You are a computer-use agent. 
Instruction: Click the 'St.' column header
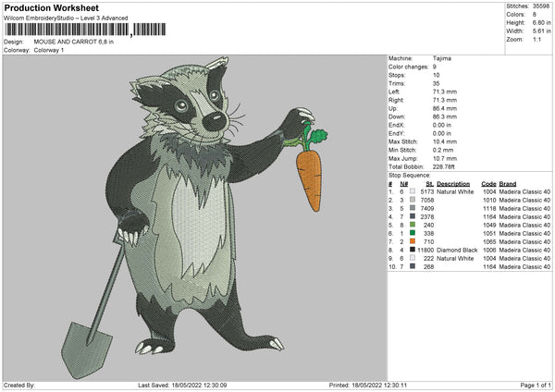point(430,184)
